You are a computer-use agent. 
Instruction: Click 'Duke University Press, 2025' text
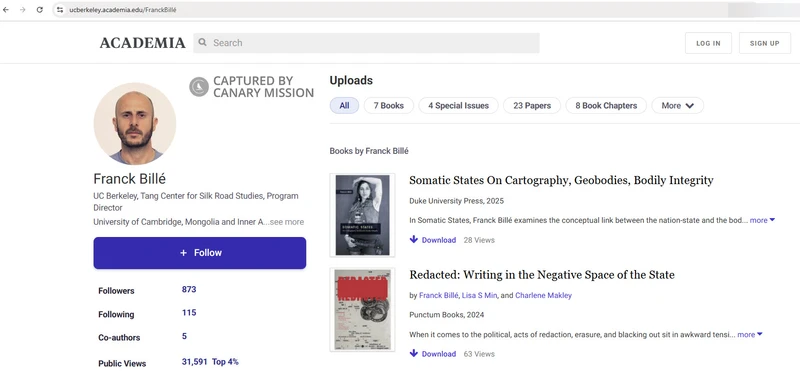(456, 201)
